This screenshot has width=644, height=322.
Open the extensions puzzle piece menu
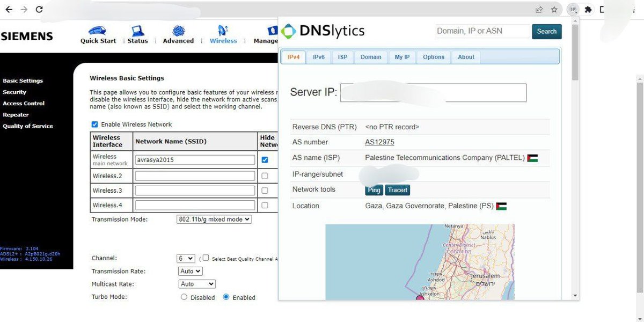pos(588,9)
